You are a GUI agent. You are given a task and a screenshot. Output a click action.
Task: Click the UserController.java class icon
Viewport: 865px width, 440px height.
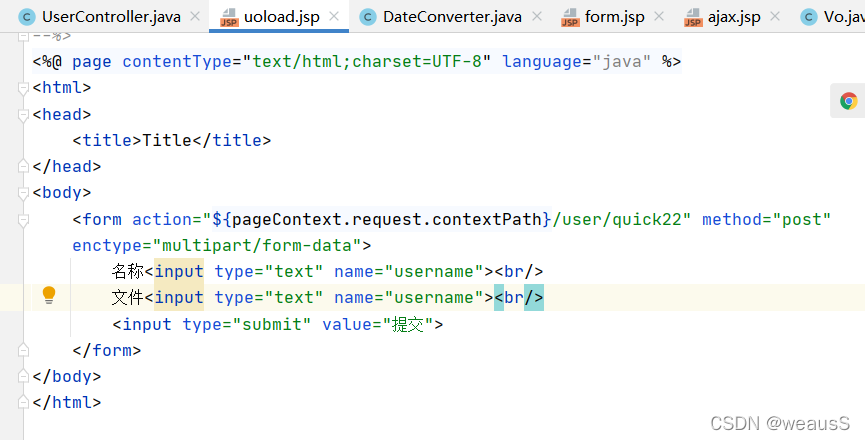[x=26, y=17]
